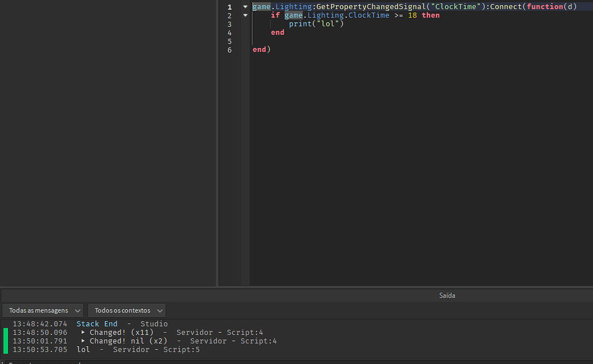The width and height of the screenshot is (593, 364).
Task: Open Script:4 from the Changed! output line
Action: click(x=245, y=332)
